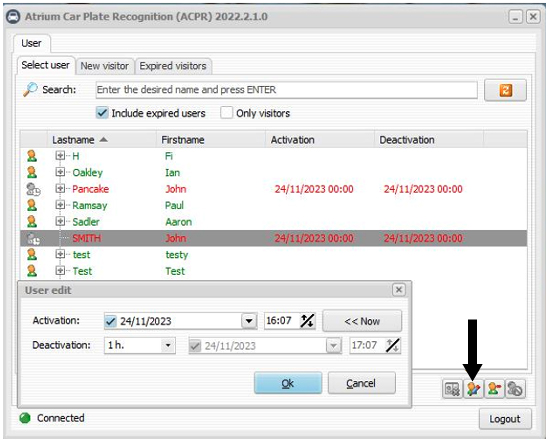The height and width of the screenshot is (443, 550).
Task: Click the deactivation time 17:07 spinner icon
Action: pos(393,345)
